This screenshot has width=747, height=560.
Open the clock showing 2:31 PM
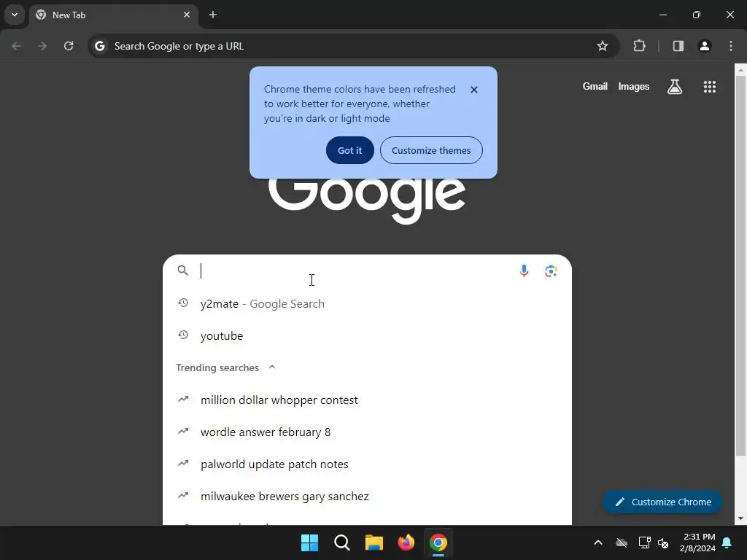click(x=697, y=542)
